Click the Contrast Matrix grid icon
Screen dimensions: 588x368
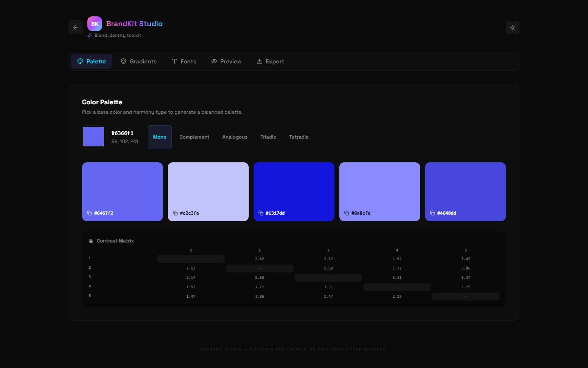pyautogui.click(x=91, y=241)
